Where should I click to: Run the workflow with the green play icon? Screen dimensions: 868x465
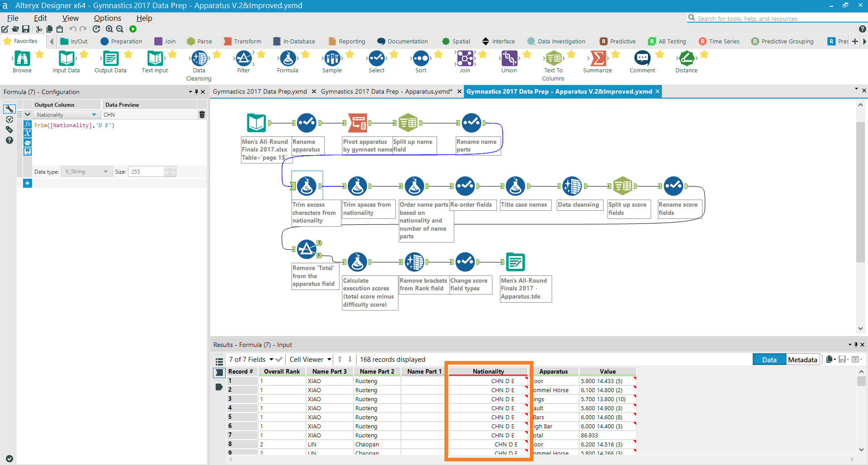coord(132,28)
